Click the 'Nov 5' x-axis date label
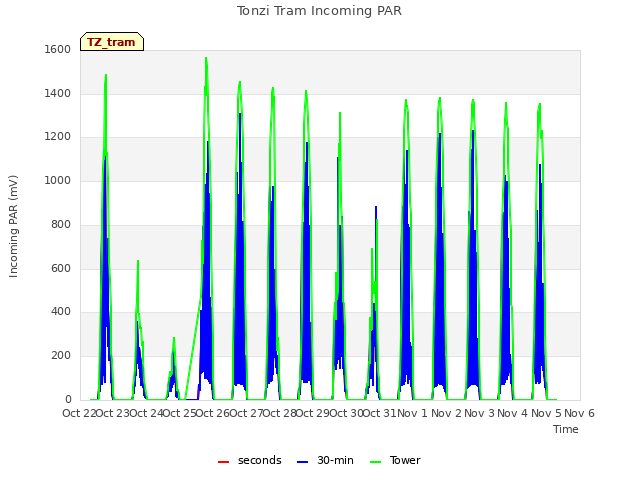The image size is (640, 480). [546, 413]
